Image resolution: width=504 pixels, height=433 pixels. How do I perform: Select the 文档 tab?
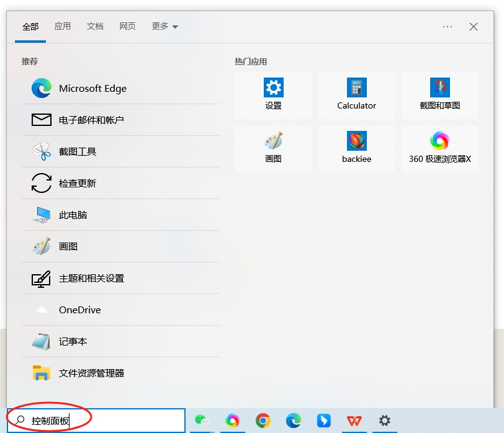click(x=95, y=26)
